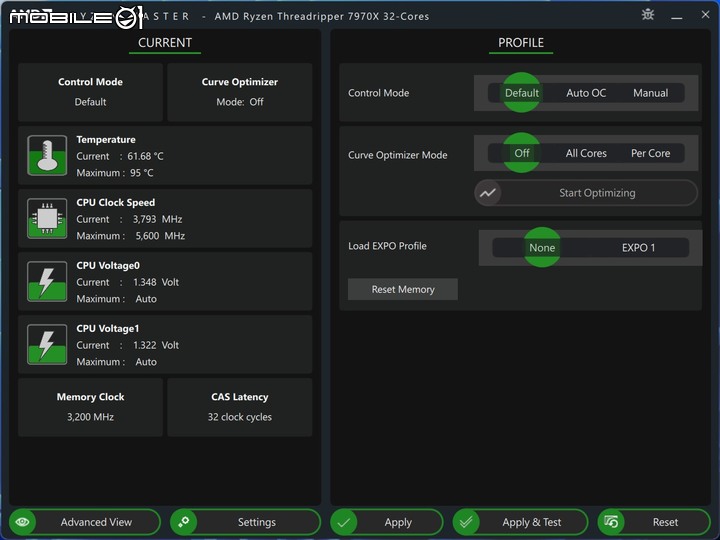
Task: Click the gear icon on Settings button
Action: (x=184, y=522)
